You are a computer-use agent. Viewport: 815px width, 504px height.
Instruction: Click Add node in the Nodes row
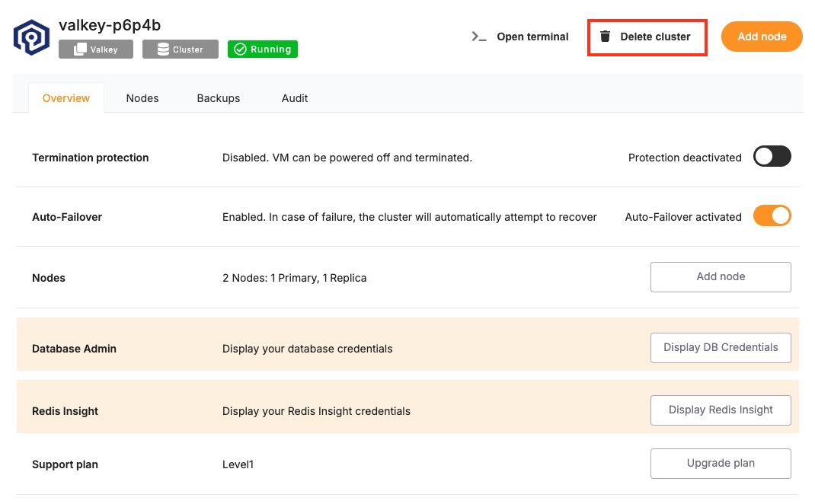pos(720,277)
